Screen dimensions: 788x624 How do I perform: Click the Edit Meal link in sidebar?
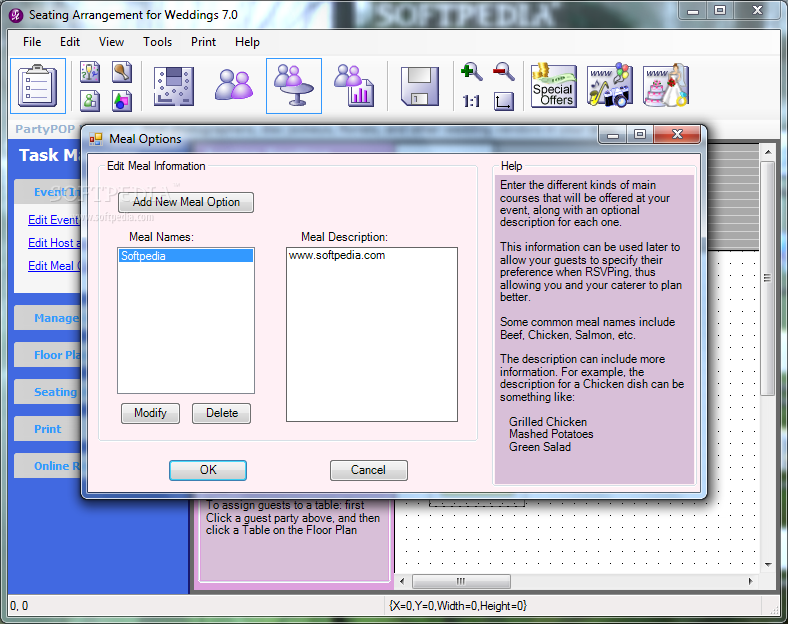(x=54, y=266)
